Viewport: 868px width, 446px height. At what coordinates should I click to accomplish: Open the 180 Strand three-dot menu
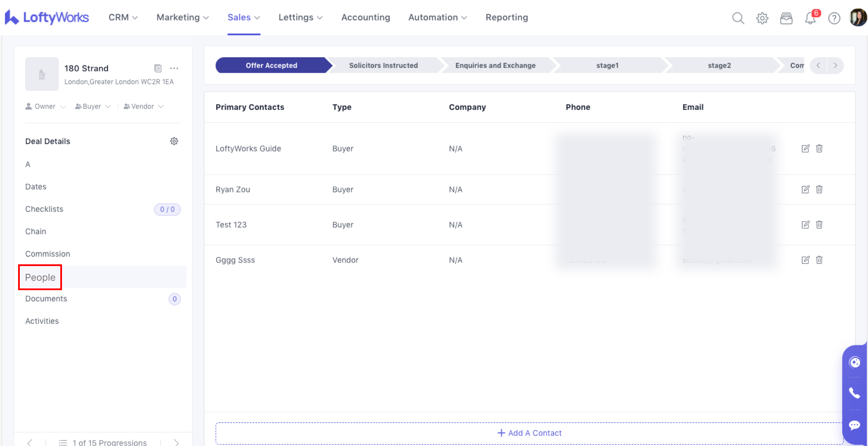click(x=174, y=68)
